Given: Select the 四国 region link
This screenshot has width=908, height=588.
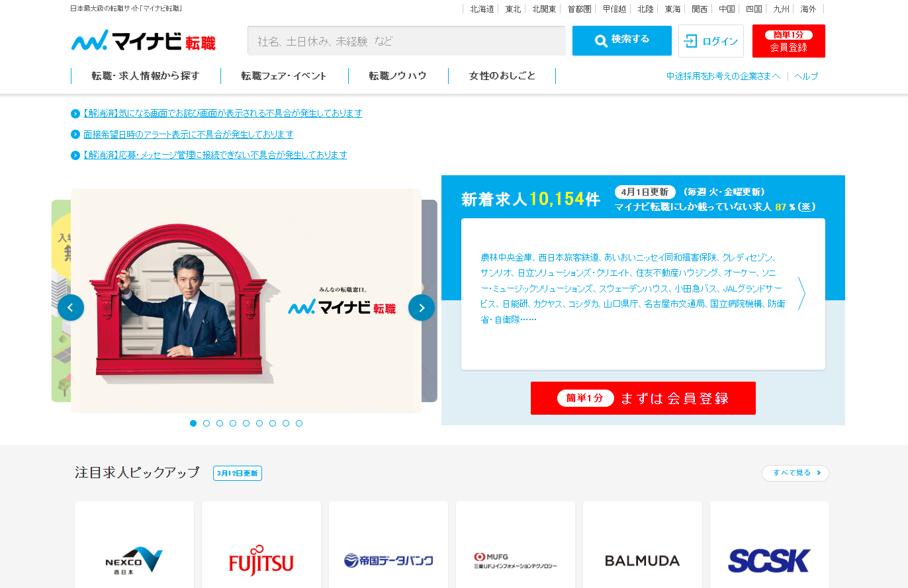Looking at the screenshot, I should pos(754,9).
